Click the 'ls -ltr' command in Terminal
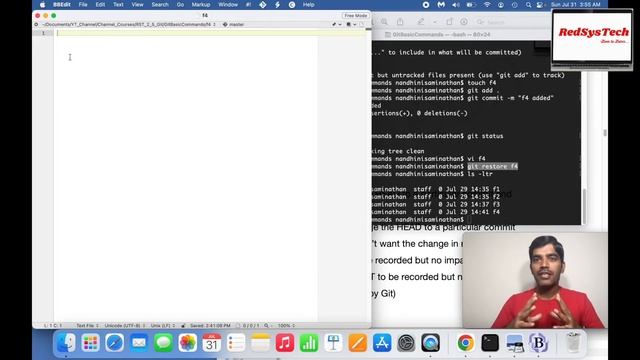640x360 pixels. coord(480,174)
